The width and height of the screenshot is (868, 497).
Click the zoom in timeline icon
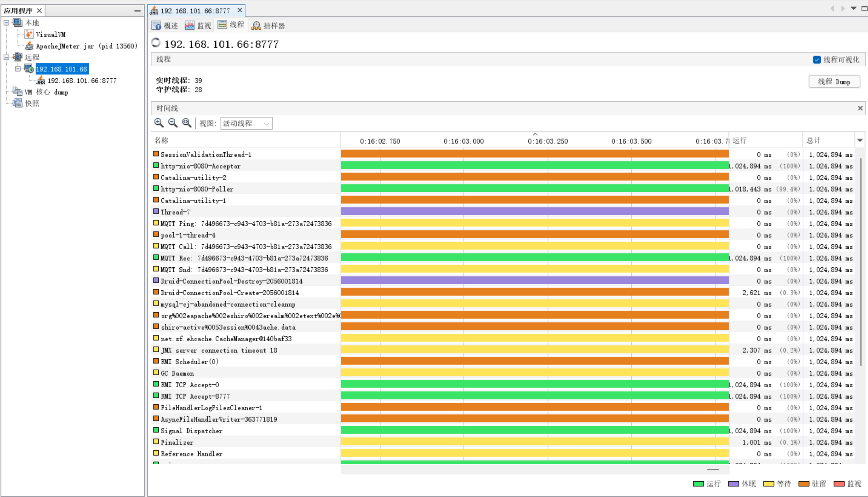[x=159, y=123]
